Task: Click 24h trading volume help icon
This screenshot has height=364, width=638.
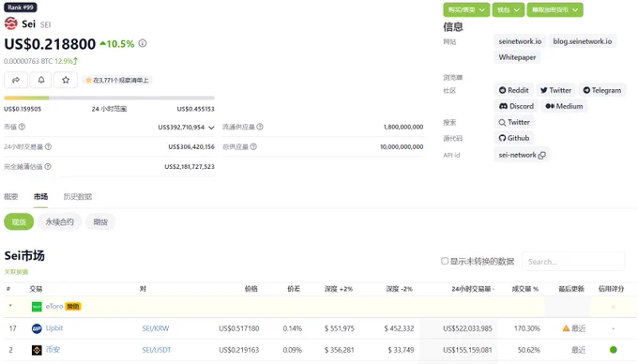Action: pos(48,146)
